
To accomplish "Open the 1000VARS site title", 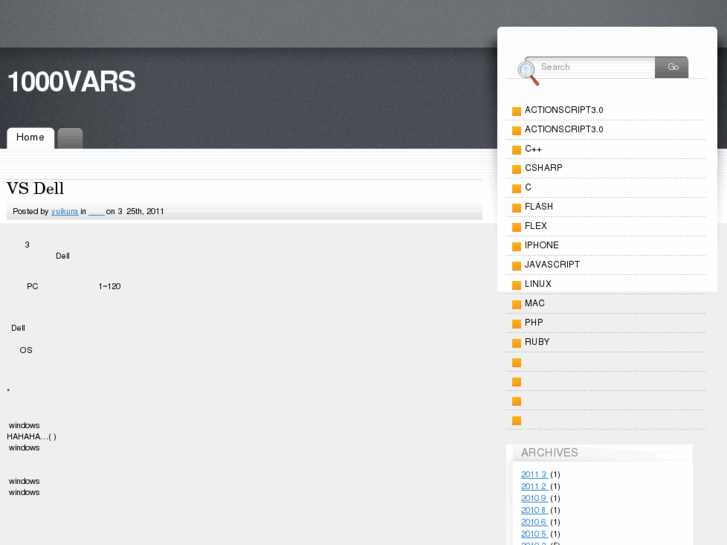I will coord(71,82).
